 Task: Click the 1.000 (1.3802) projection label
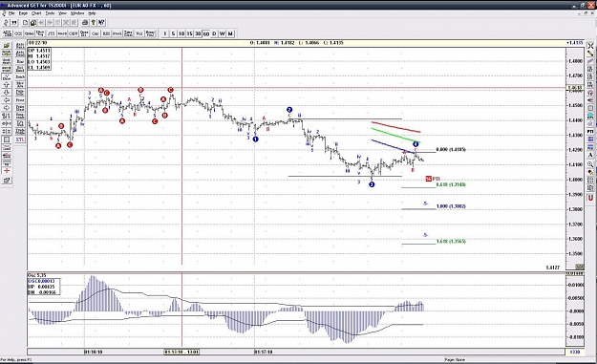pos(451,206)
